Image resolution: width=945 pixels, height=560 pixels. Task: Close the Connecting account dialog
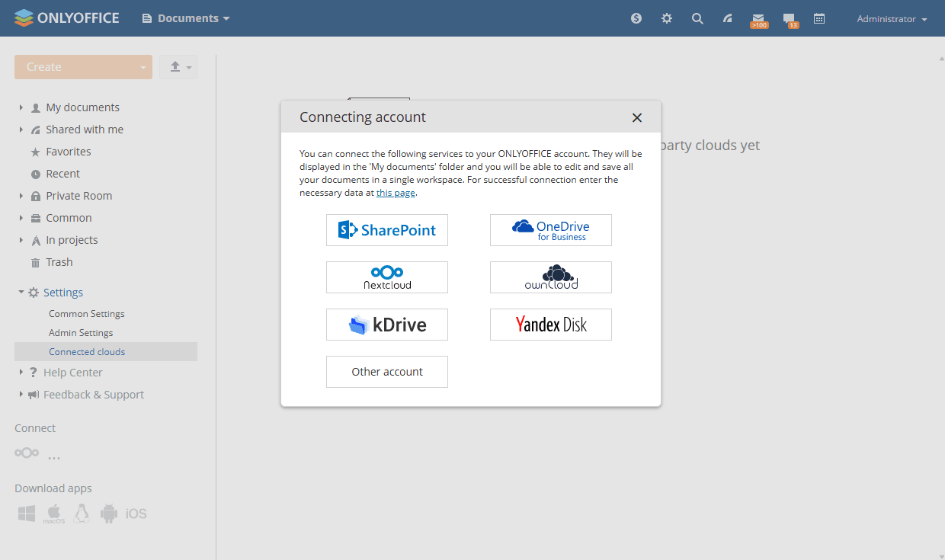[637, 117]
